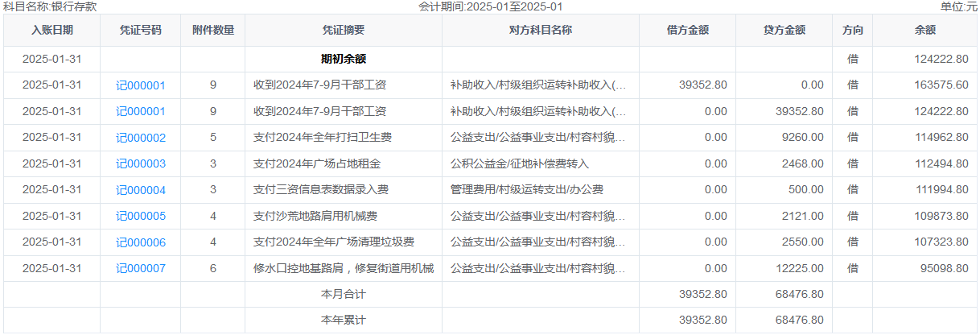Select the 方向 column header
Viewport: 980px width, 335px height.
(853, 31)
